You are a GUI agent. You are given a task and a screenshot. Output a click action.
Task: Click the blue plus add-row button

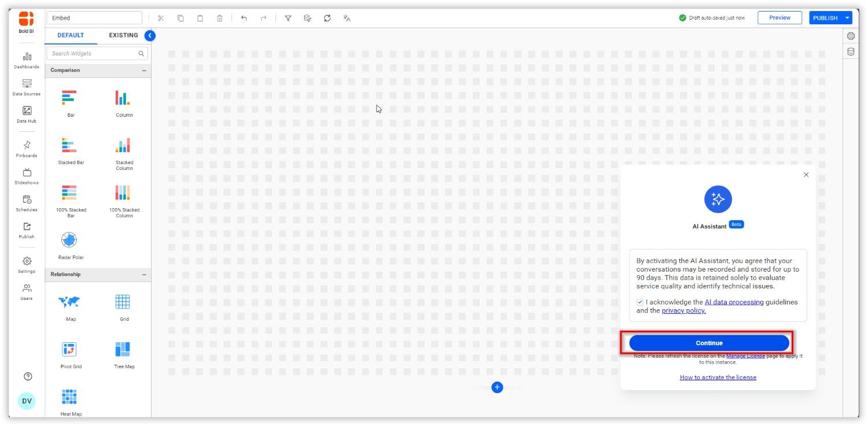(497, 387)
